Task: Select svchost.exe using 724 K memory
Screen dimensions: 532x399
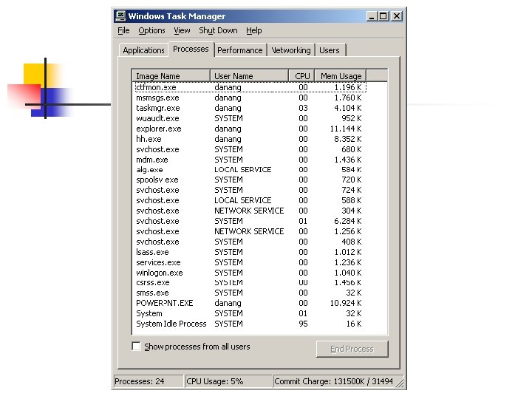Action: click(x=250, y=190)
